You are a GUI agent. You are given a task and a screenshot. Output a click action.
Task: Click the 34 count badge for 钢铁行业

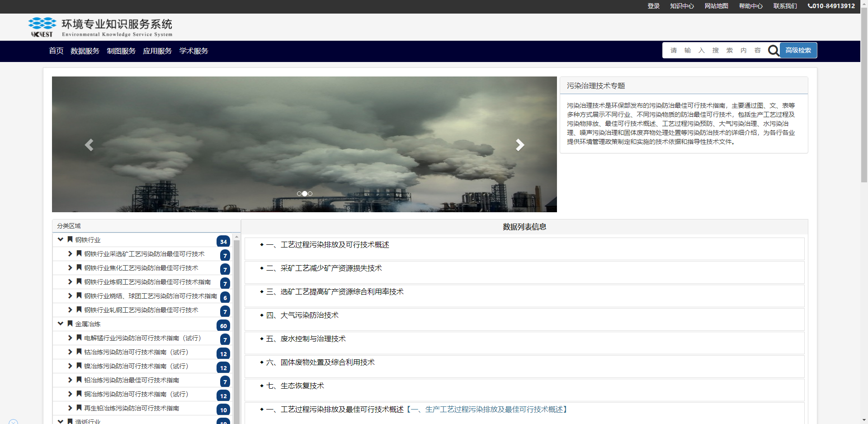tap(223, 242)
